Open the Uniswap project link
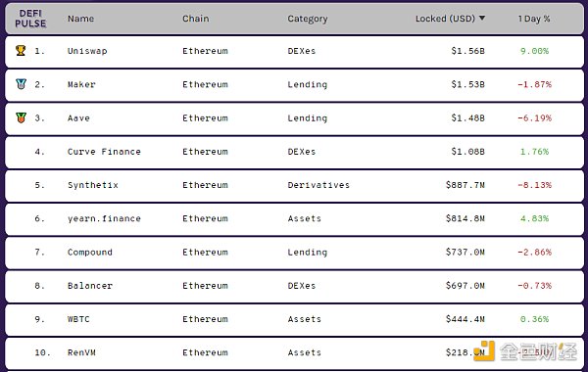 (87, 51)
